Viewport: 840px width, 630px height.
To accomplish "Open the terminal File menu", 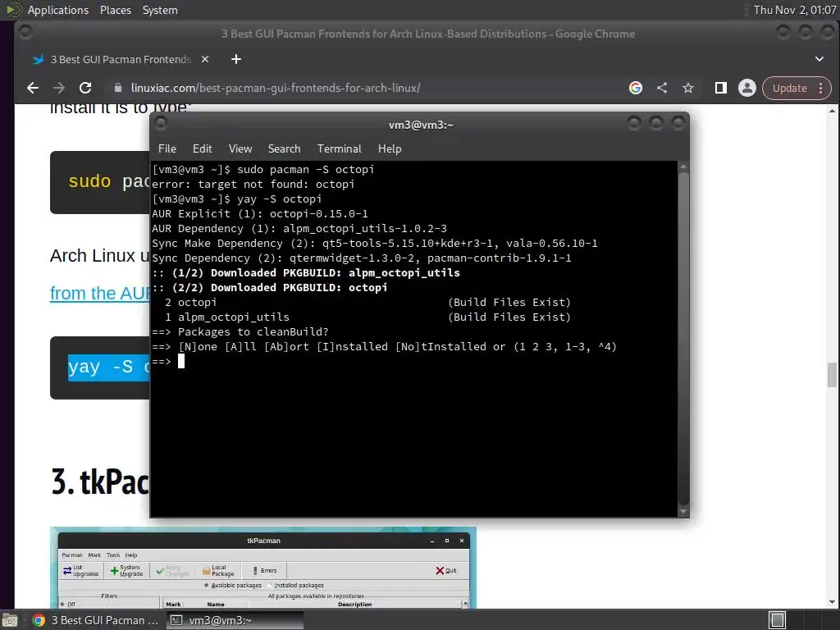I will [x=167, y=149].
